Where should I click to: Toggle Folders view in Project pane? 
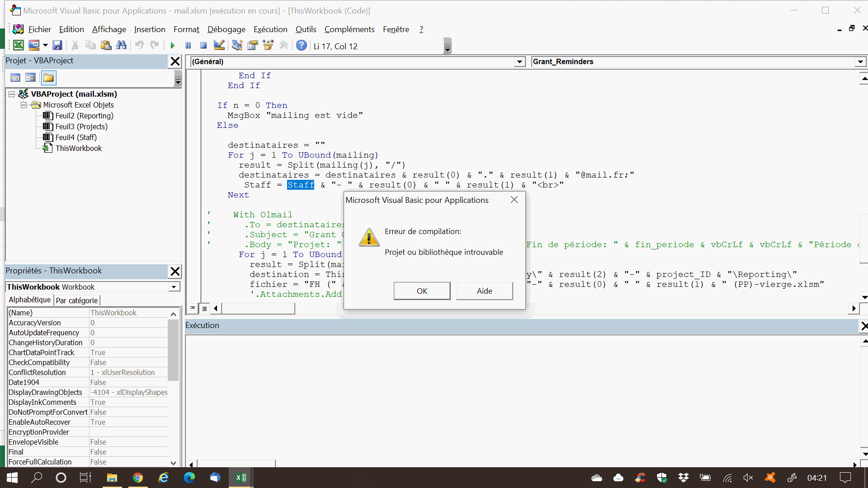48,78
